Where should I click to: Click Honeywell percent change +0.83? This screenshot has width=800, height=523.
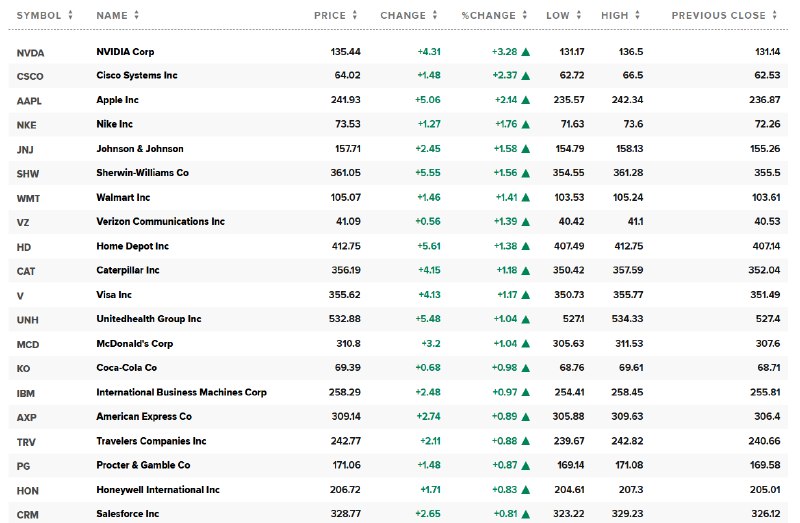505,489
